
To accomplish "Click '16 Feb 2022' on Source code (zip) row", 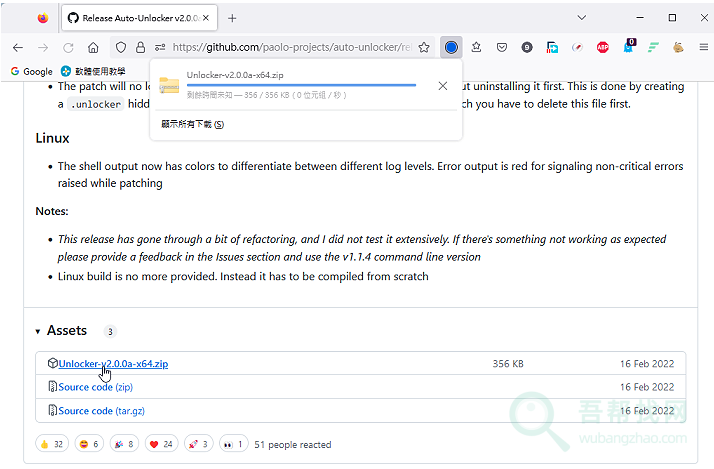I will point(647,387).
